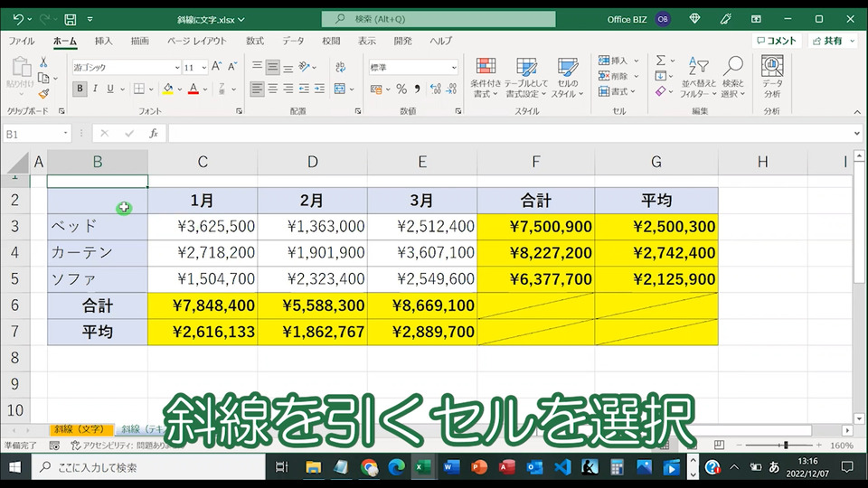The image size is (868, 488).
Task: Switch to 表示 ribbon tab
Action: tap(366, 41)
